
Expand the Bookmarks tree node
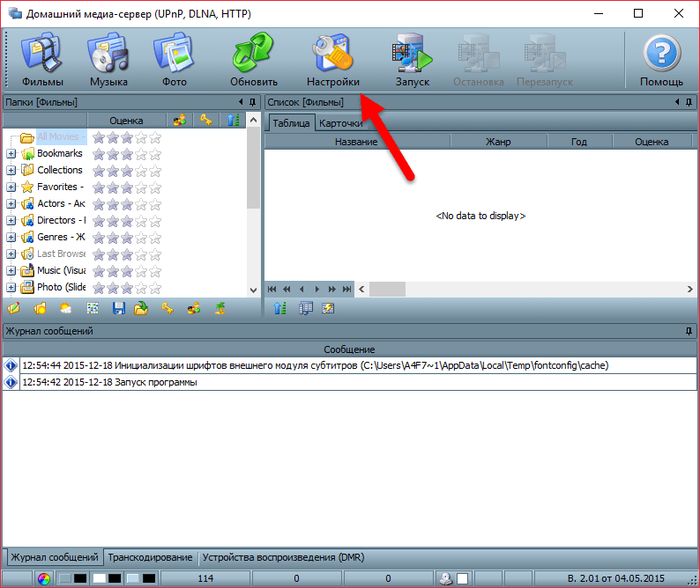coord(11,154)
